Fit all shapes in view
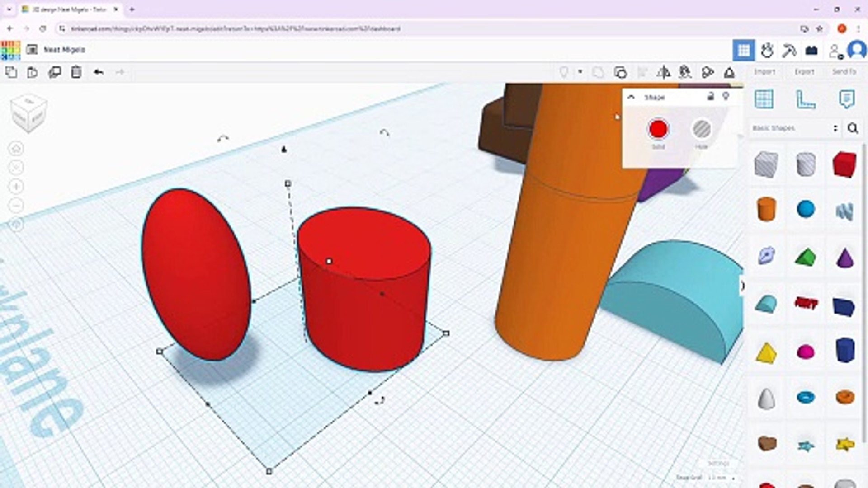Viewport: 868px width, 488px height. (16, 168)
